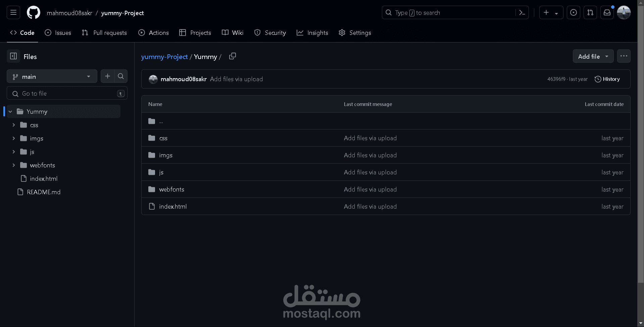Click the Type / to search box
Image resolution: width=644 pixels, height=327 pixels.
(449, 13)
